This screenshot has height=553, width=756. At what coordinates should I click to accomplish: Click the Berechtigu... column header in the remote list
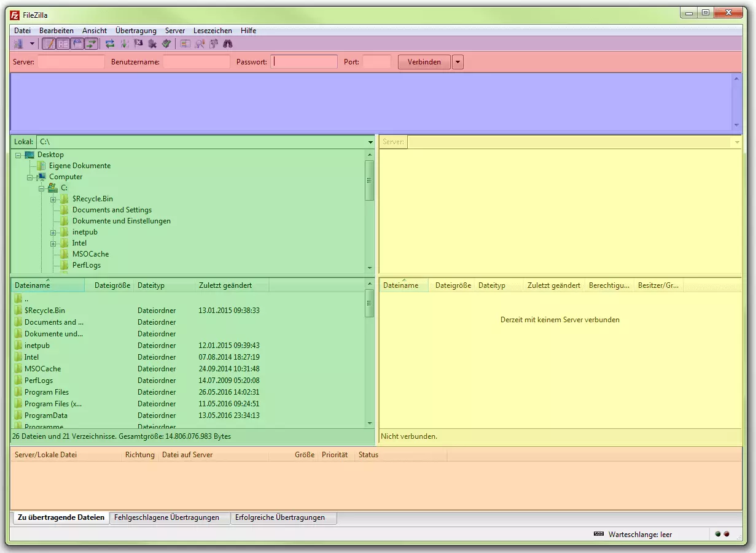(x=609, y=285)
